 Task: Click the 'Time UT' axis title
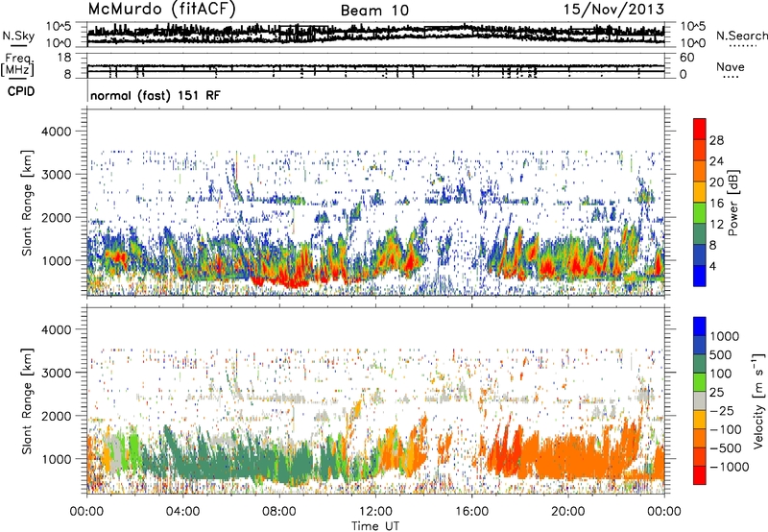(375, 526)
